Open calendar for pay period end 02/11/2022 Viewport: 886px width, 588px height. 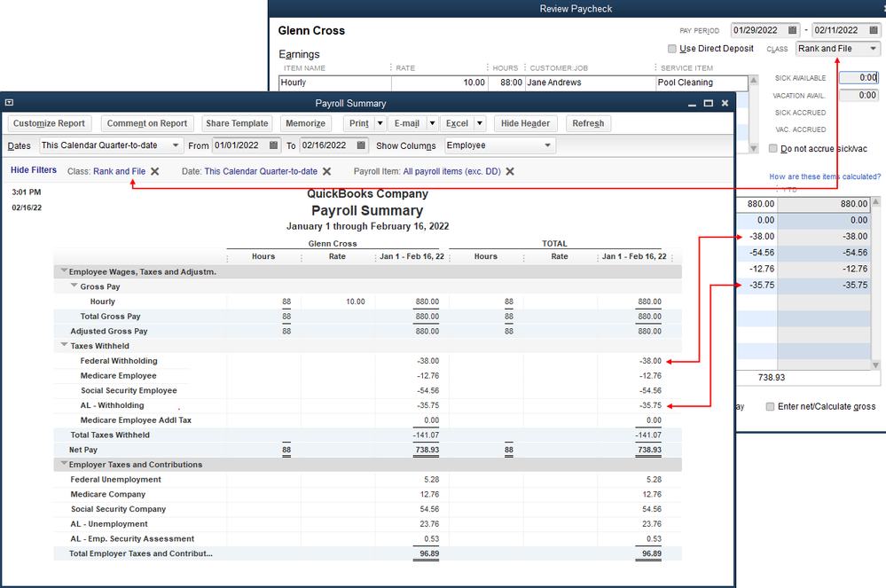pos(871,29)
